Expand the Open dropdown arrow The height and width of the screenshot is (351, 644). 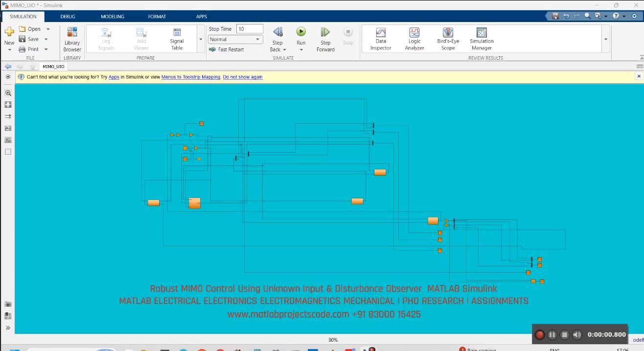[48, 29]
